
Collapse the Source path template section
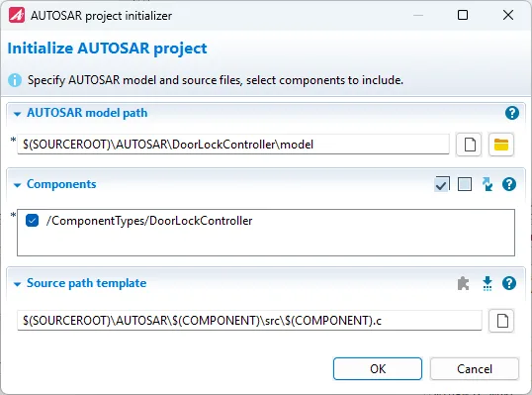pyautogui.click(x=17, y=284)
